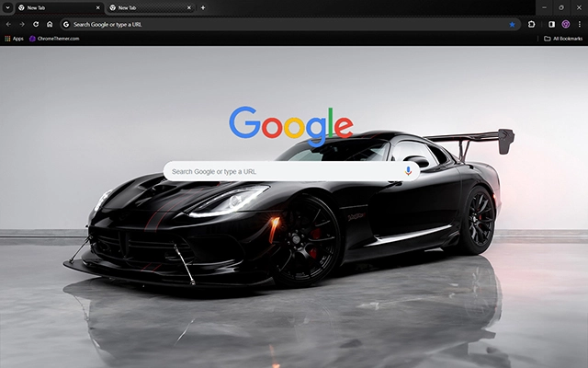Maximize the browser window
The image size is (588, 368).
(x=561, y=7)
